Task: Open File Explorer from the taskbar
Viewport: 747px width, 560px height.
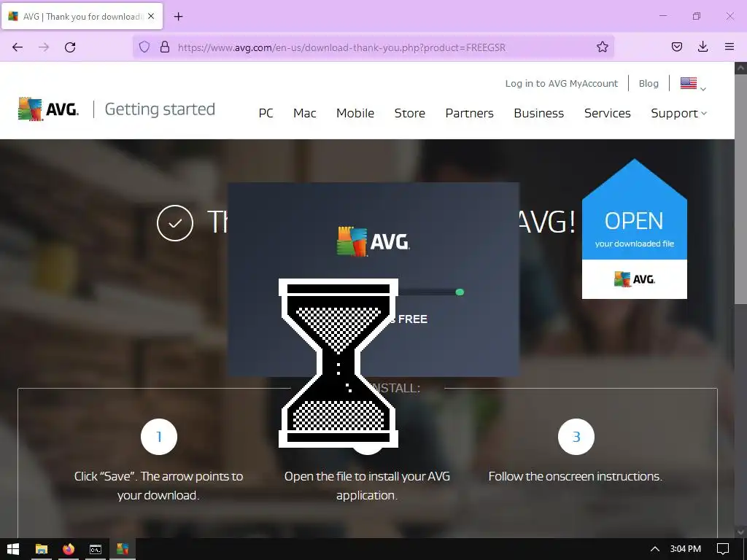Action: (x=42, y=549)
